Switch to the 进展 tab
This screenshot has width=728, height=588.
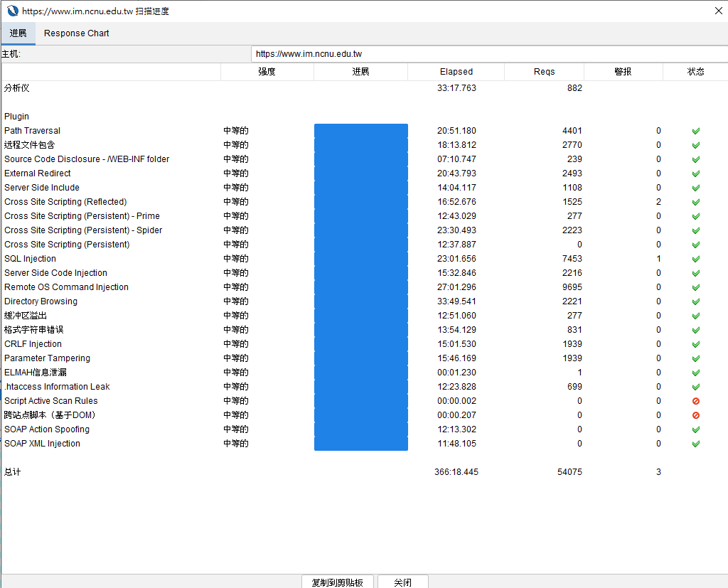coord(18,33)
